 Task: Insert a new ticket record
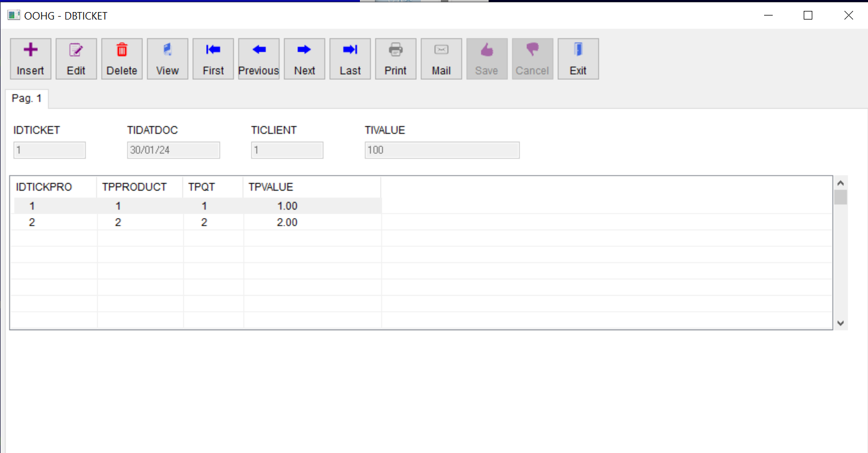30,59
